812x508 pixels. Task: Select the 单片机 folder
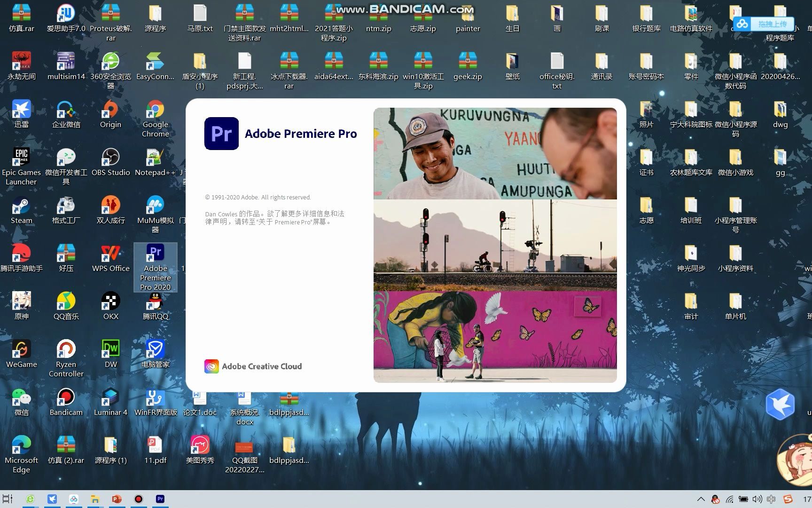point(736,306)
